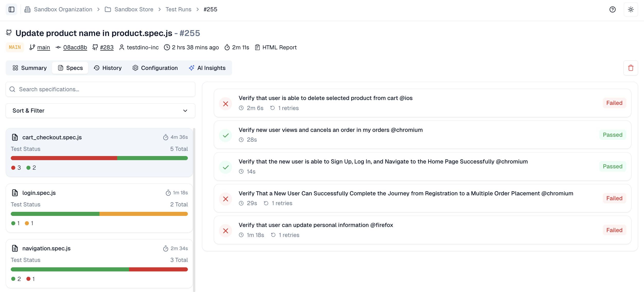
Task: Click the Sort & Filter chevron arrow
Action: pyautogui.click(x=185, y=111)
